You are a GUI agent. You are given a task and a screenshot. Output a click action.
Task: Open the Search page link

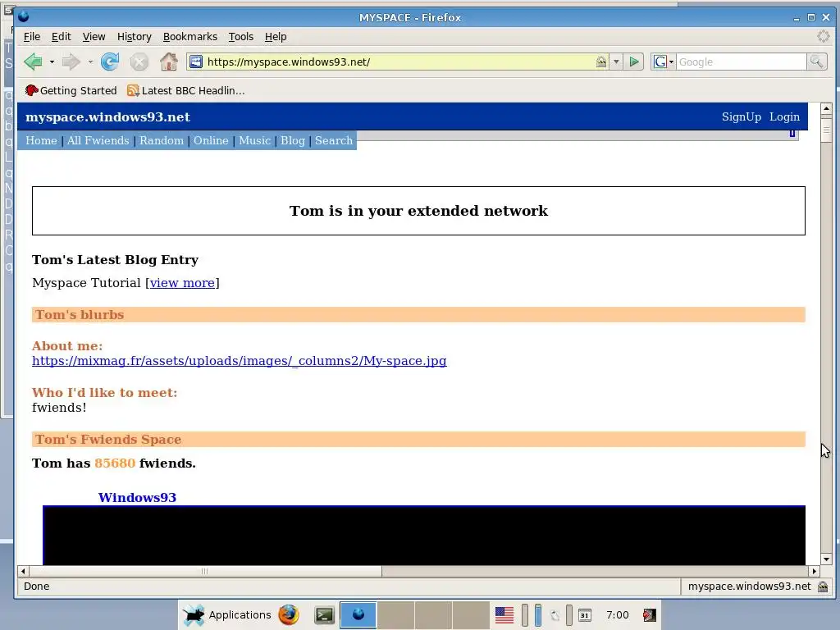[x=334, y=140]
